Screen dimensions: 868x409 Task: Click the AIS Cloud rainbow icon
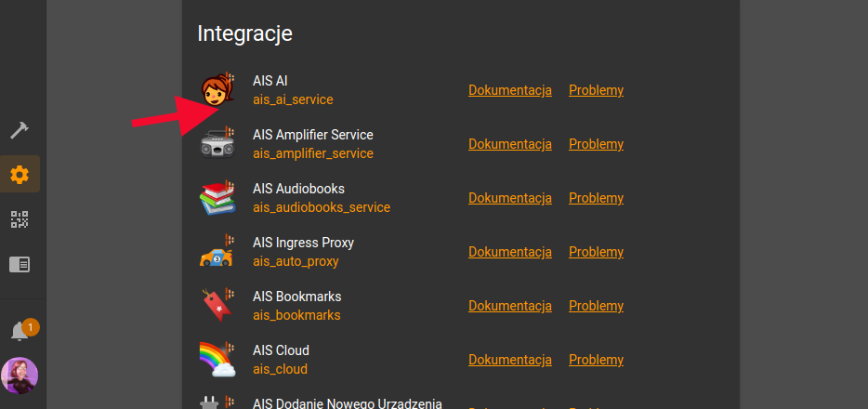click(x=217, y=359)
